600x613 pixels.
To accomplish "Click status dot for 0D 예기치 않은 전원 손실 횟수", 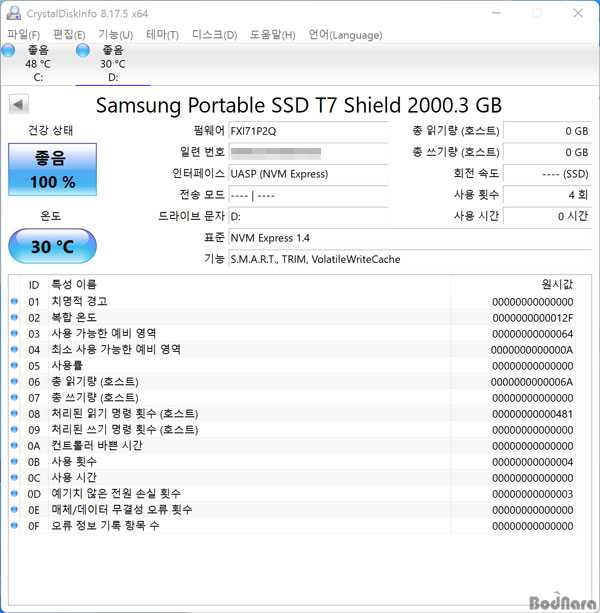I will 14,493.
